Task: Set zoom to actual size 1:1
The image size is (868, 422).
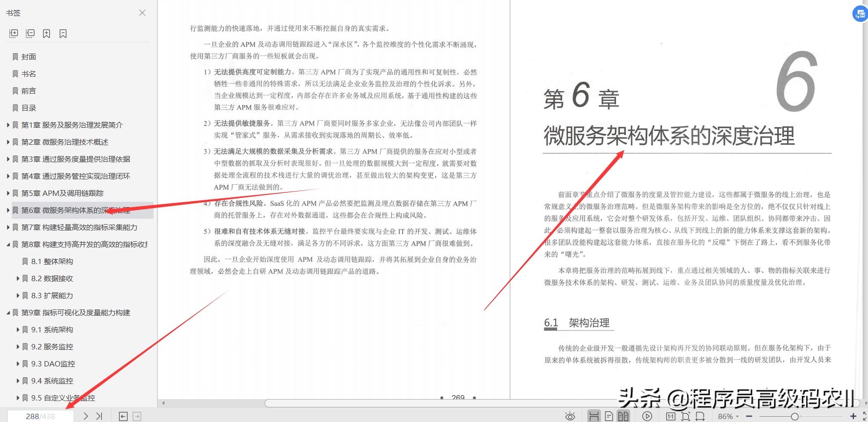Action: pos(671,416)
